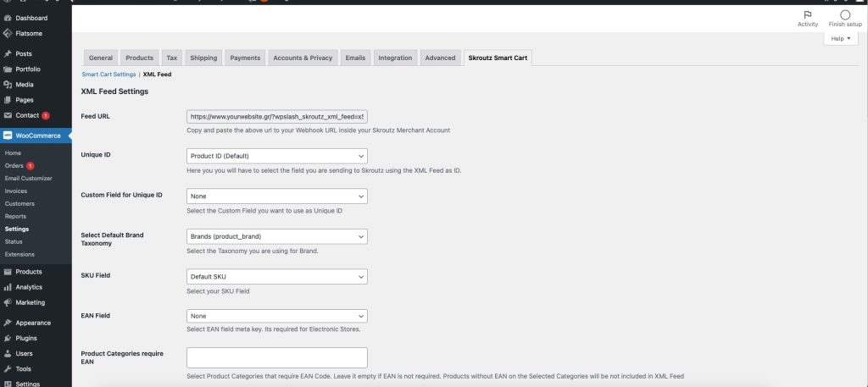Click the Pages icon in sidebar
Viewport: 868px width, 387px height.
point(7,100)
